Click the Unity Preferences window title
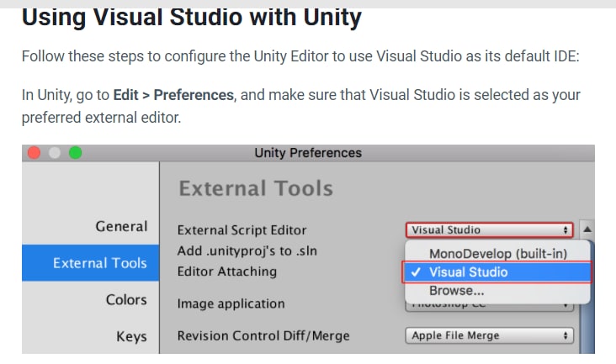This screenshot has width=616, height=364. 308,153
